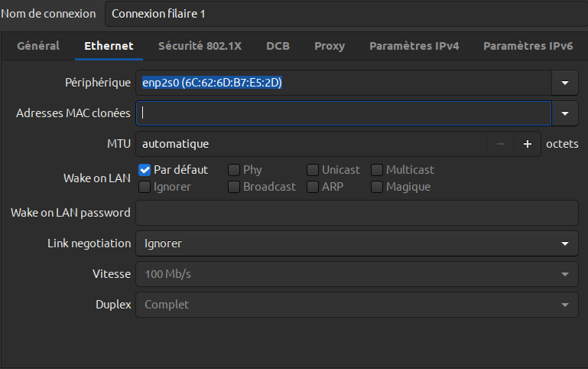This screenshot has width=588, height=369.
Task: Click the MTU automatique value field
Action: click(311, 144)
